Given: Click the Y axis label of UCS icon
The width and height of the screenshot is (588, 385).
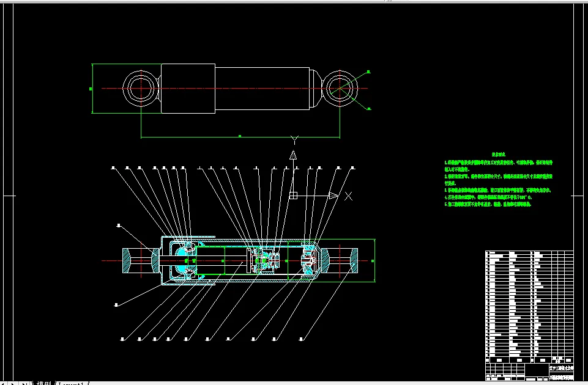Looking at the screenshot, I should 295,140.
